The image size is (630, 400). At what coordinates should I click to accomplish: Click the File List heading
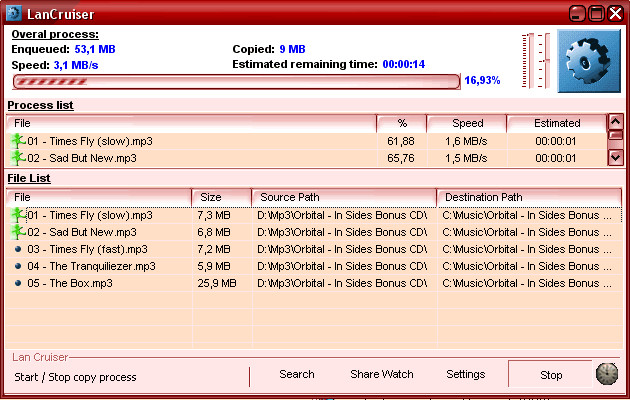29,178
